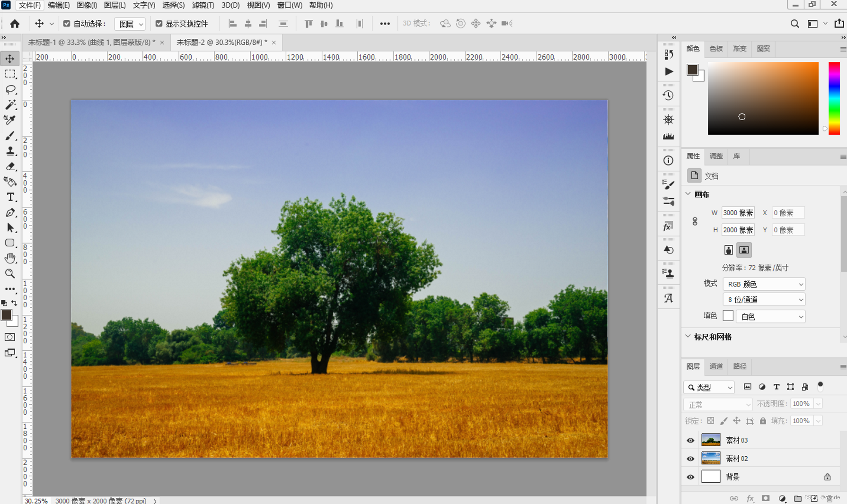Open the RGB 颜色 mode dropdown
Viewport: 847px width, 504px height.
click(x=764, y=284)
